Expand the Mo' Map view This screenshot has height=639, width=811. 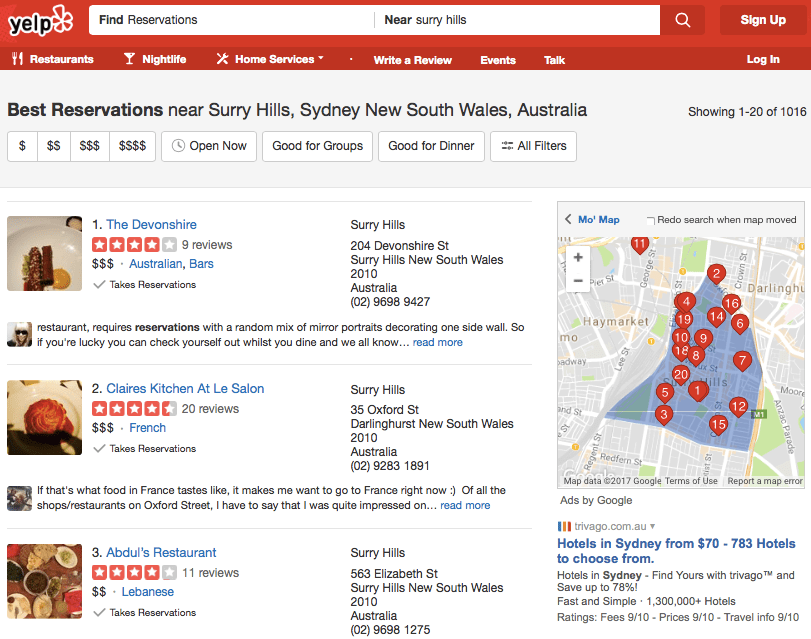click(592, 219)
